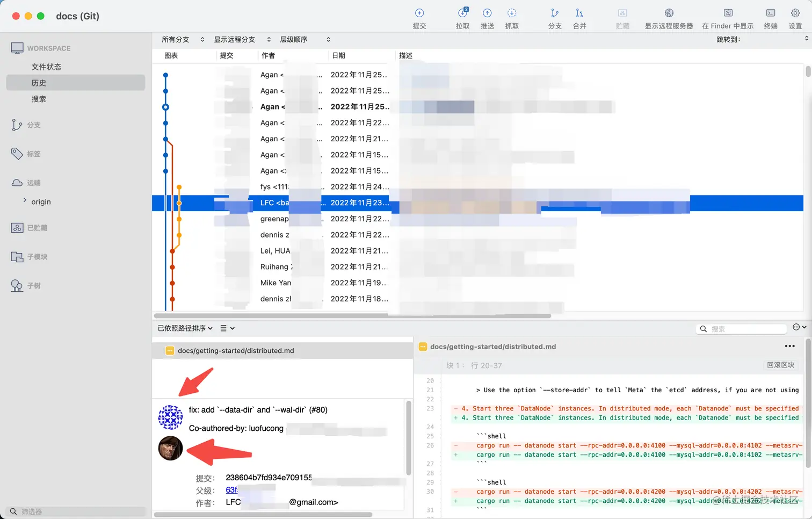Select the Lei, HUA commit row
The image size is (812, 519).
click(x=477, y=251)
